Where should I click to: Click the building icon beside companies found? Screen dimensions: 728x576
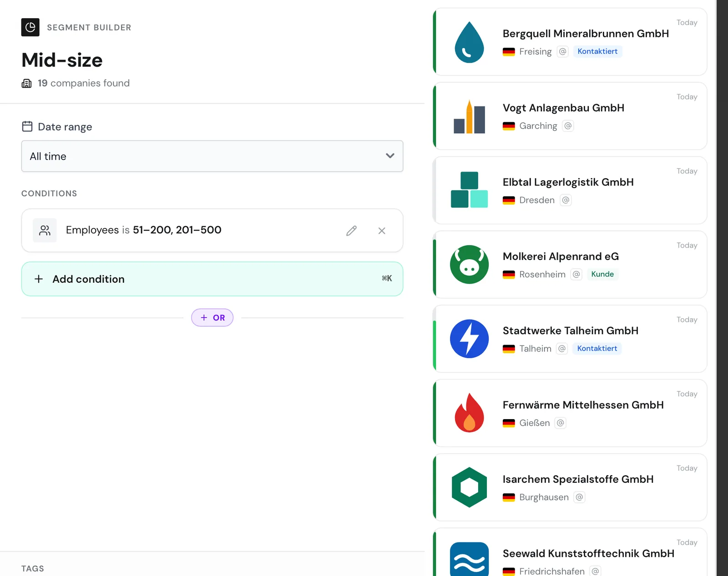coord(27,83)
